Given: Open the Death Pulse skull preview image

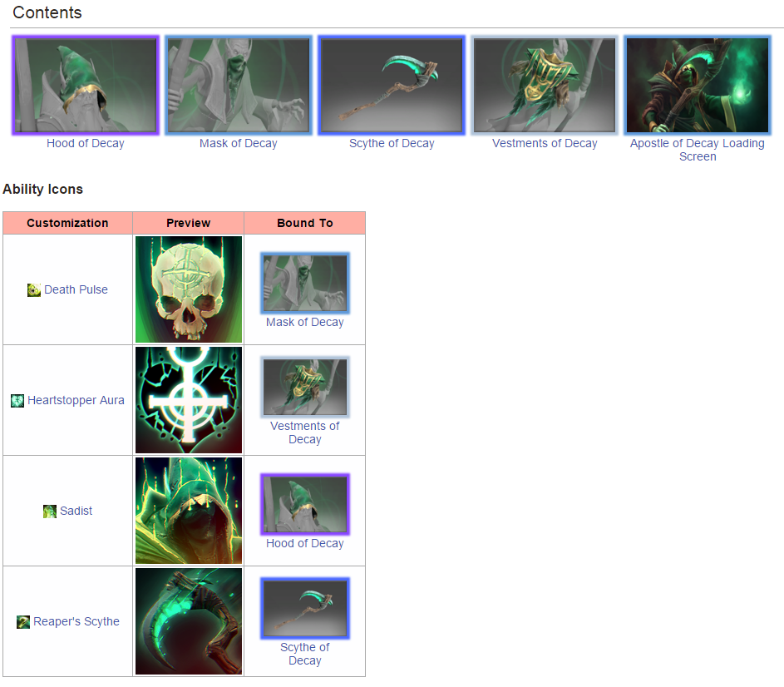Looking at the screenshot, I should point(189,289).
